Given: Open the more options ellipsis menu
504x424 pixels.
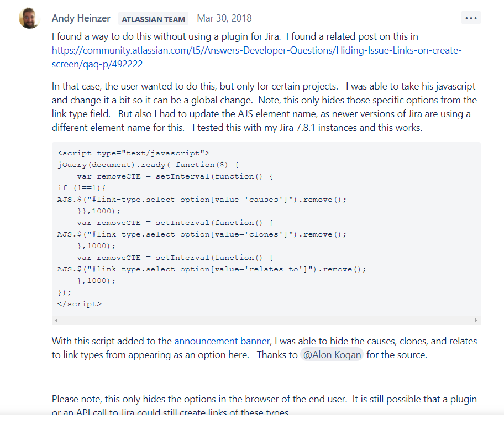Looking at the screenshot, I should (471, 18).
